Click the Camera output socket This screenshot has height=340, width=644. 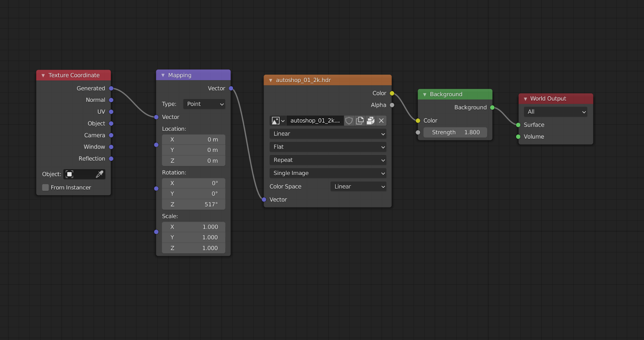pos(111,136)
